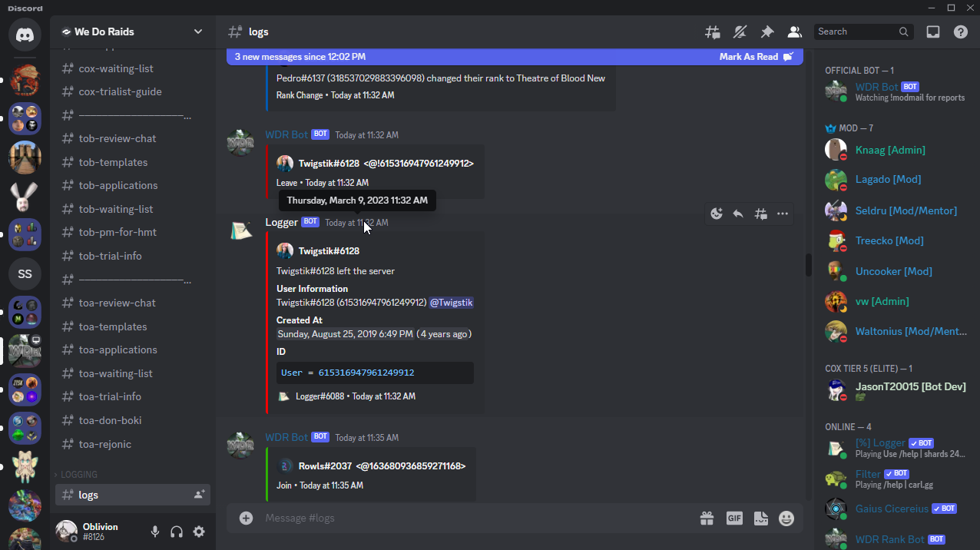Image resolution: width=980 pixels, height=550 pixels.
Task: Open Discord home direct messages
Action: click(25, 35)
